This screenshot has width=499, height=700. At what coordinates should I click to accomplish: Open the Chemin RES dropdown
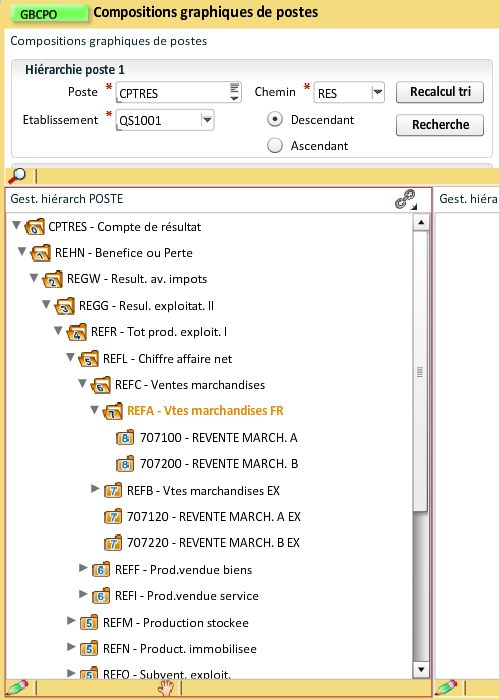378,92
